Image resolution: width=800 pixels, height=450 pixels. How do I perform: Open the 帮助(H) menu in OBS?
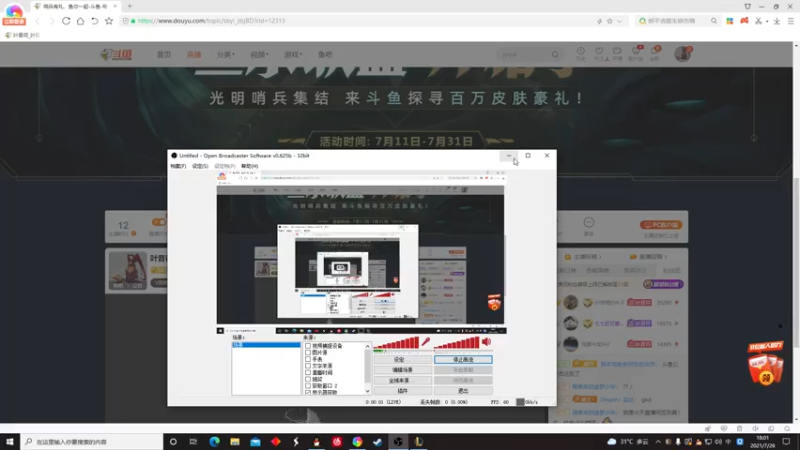pyautogui.click(x=249, y=166)
